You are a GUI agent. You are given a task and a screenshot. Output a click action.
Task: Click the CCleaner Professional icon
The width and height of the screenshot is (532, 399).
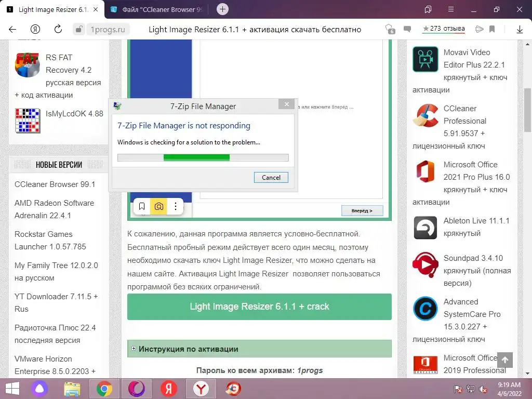click(425, 116)
